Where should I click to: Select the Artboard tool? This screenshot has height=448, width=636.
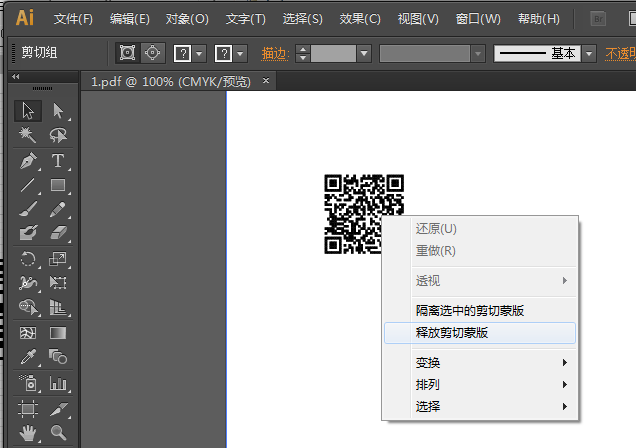(x=28, y=409)
